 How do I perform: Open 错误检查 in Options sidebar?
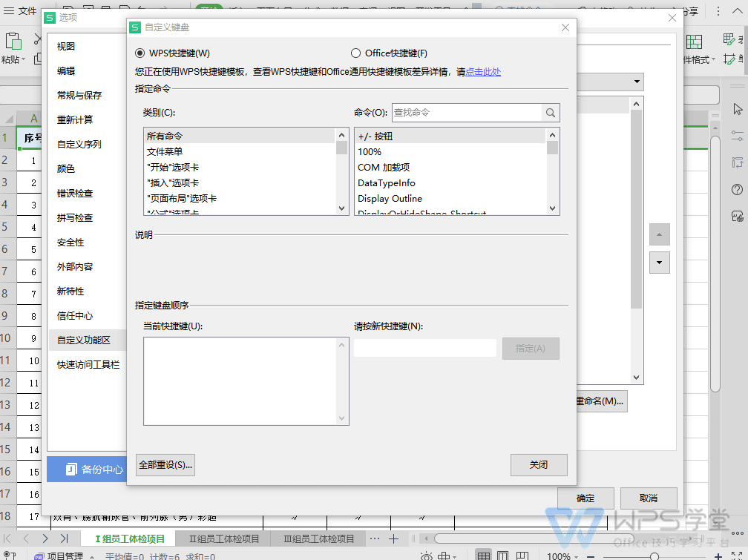point(75,193)
